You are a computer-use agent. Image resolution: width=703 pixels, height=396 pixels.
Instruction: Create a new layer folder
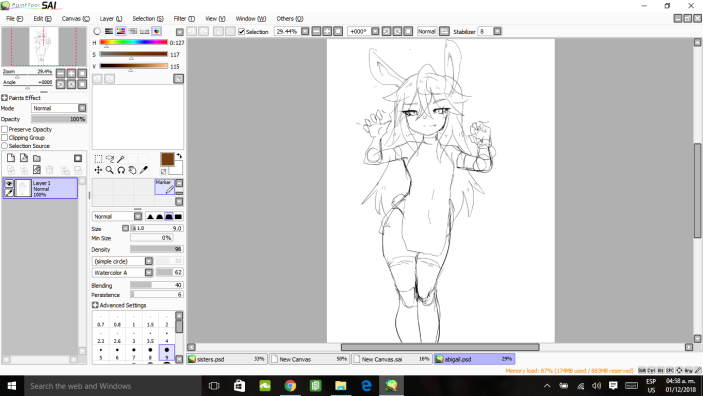[37, 158]
